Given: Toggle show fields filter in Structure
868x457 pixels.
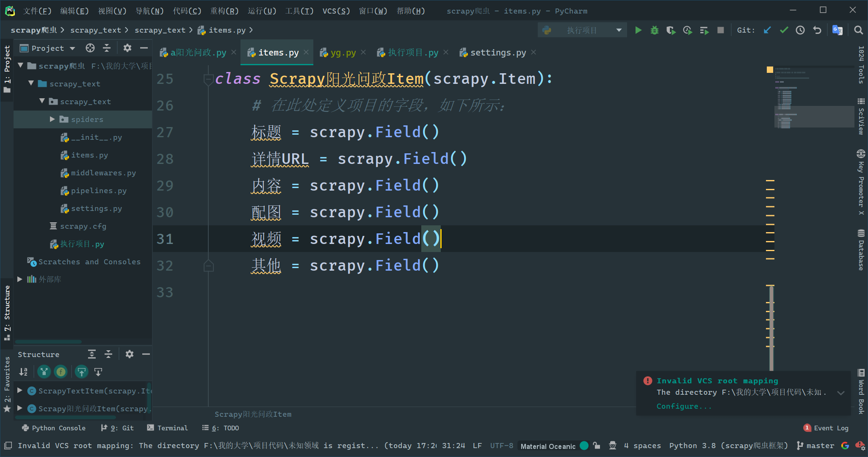Looking at the screenshot, I should click(x=61, y=372).
